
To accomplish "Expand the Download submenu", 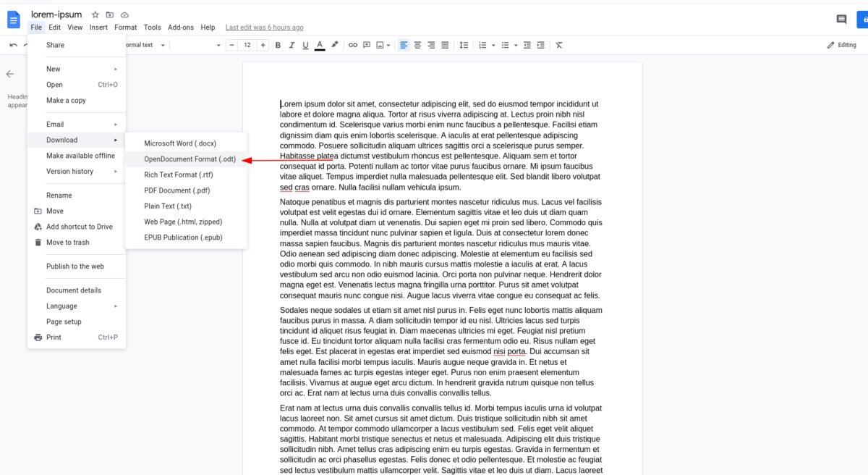I will [77, 140].
